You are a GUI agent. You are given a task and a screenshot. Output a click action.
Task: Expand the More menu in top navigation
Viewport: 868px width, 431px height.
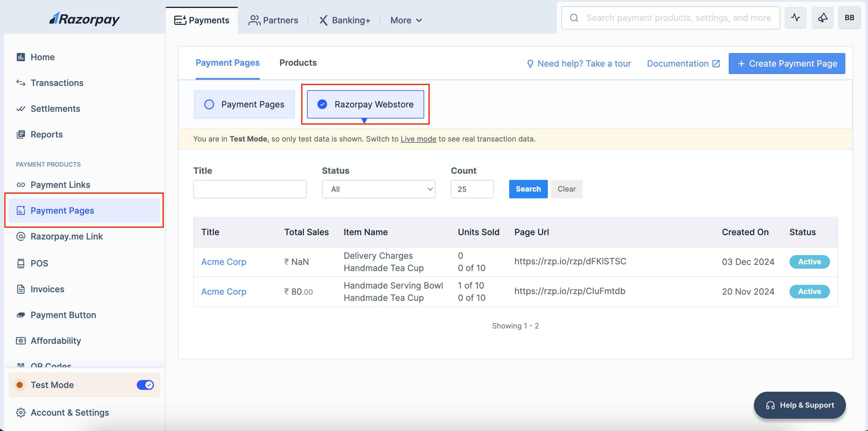406,20
